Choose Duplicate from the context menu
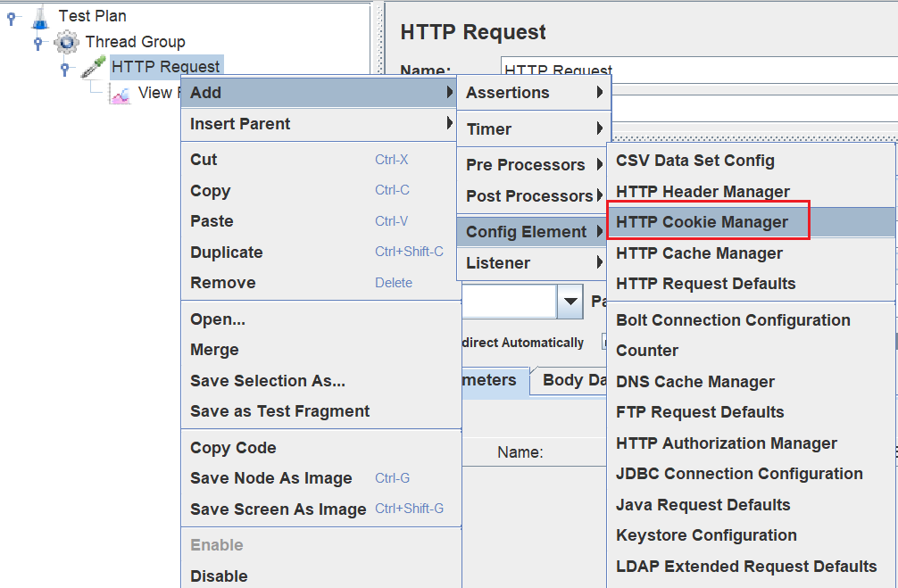This screenshot has width=898, height=588. click(x=319, y=252)
